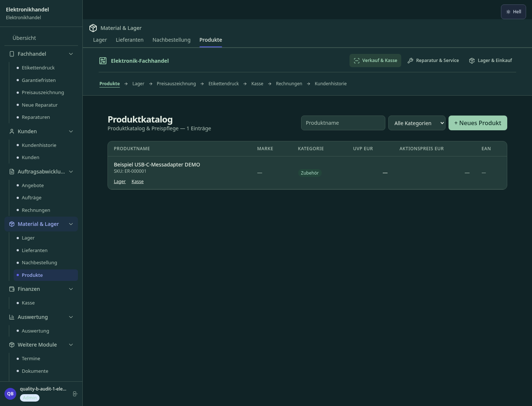This screenshot has height=406, width=532.
Task: Collapse the Auftragsabwicklung section chevron
Action: pos(71,172)
